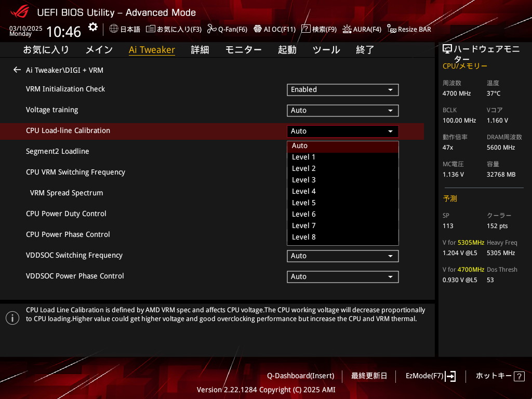The height and width of the screenshot is (399, 532).
Task: Click the Resize BAR icon
Action: coord(392,29)
